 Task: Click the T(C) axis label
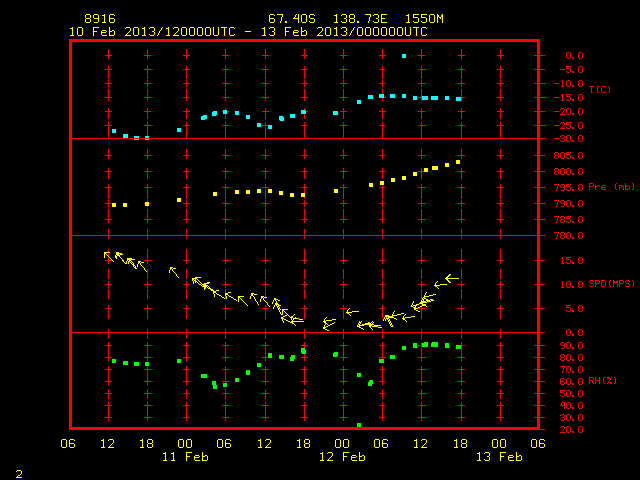(600, 89)
